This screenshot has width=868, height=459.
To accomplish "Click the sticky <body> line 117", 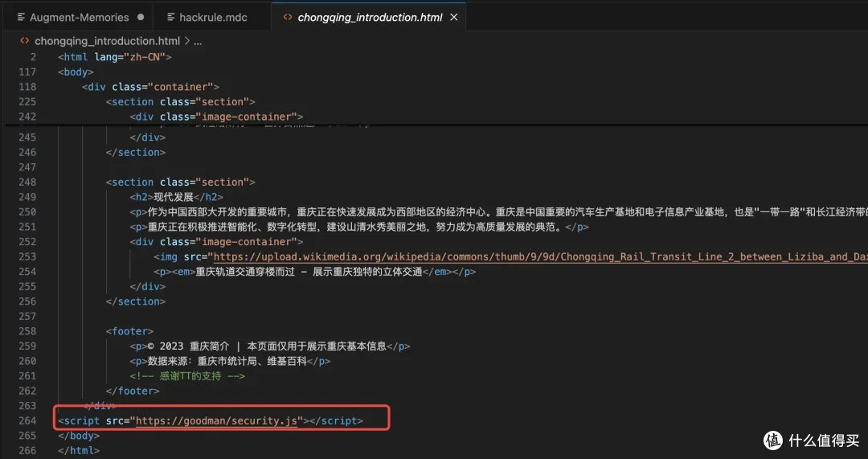I will pyautogui.click(x=76, y=72).
